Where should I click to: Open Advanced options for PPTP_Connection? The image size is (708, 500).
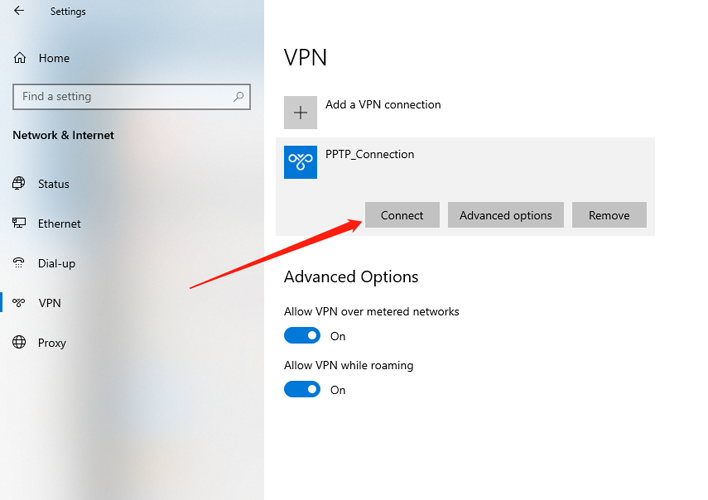pyautogui.click(x=506, y=215)
